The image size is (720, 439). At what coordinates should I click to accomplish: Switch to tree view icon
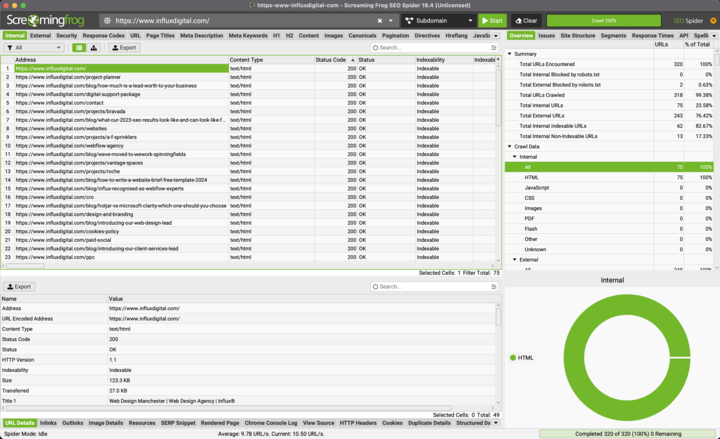click(94, 48)
